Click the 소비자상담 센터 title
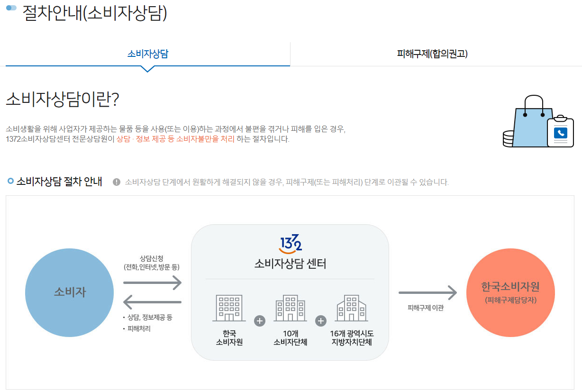This screenshot has width=582, height=392. 290,264
